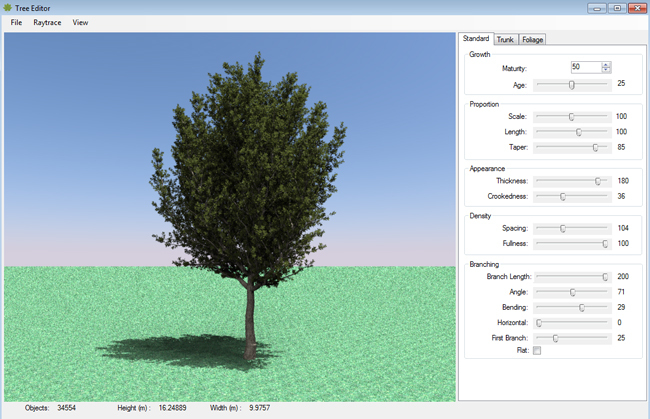Click the Tree Editor app icon
This screenshot has height=419, width=650.
click(8, 8)
